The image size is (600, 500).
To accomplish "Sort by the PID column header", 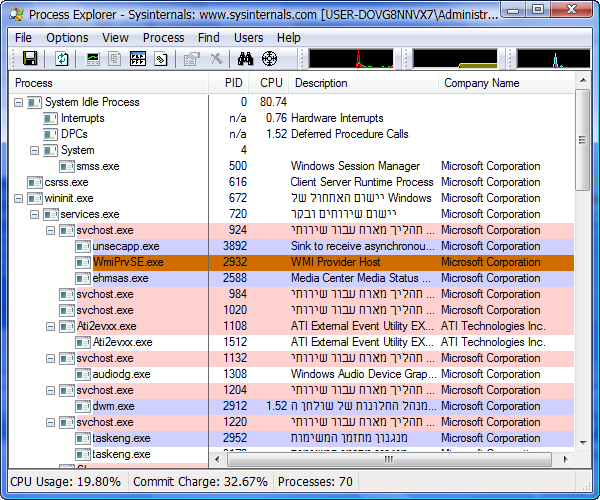I will pos(229,83).
